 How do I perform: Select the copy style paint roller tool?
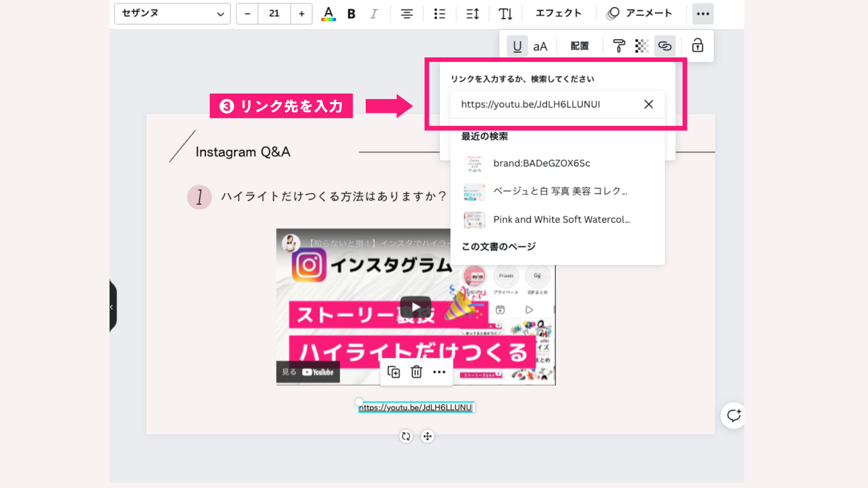619,46
